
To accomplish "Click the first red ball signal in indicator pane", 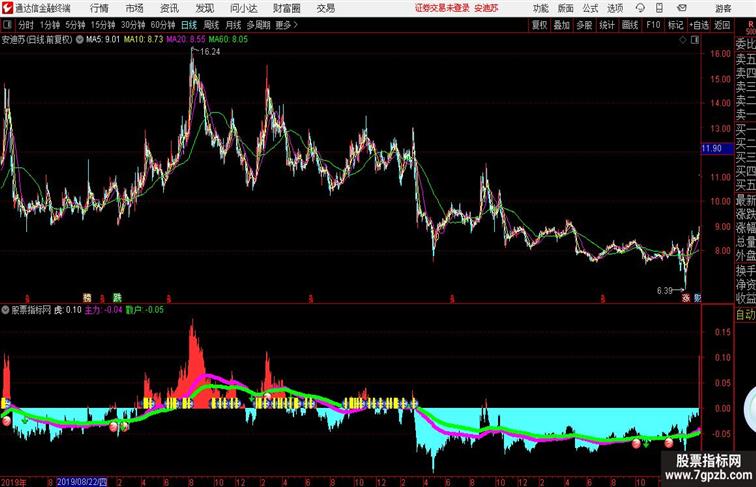I will pos(6,421).
